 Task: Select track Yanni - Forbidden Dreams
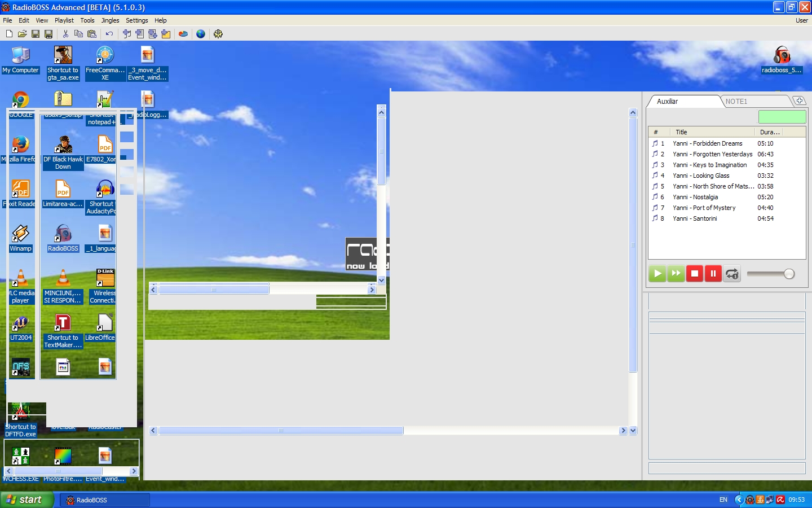727,143
